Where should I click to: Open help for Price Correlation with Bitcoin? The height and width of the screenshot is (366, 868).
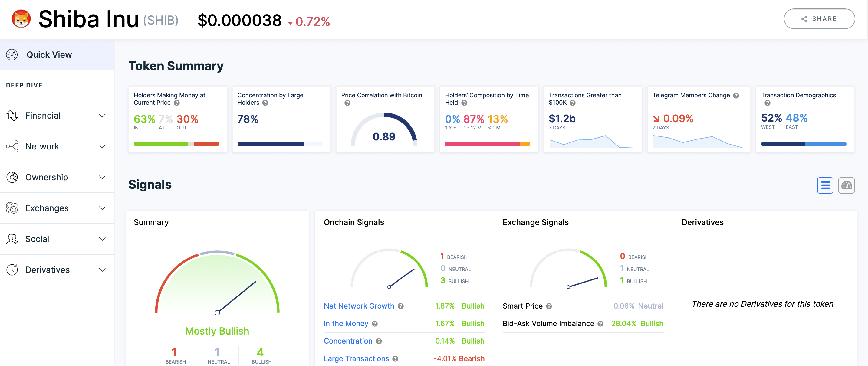point(347,103)
